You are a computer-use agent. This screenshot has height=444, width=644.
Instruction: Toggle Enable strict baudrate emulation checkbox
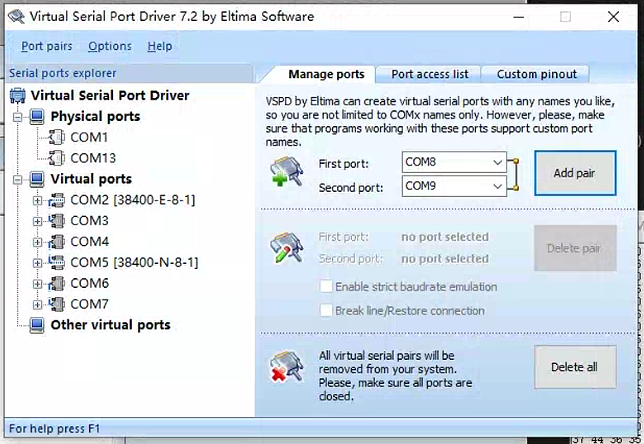(326, 286)
